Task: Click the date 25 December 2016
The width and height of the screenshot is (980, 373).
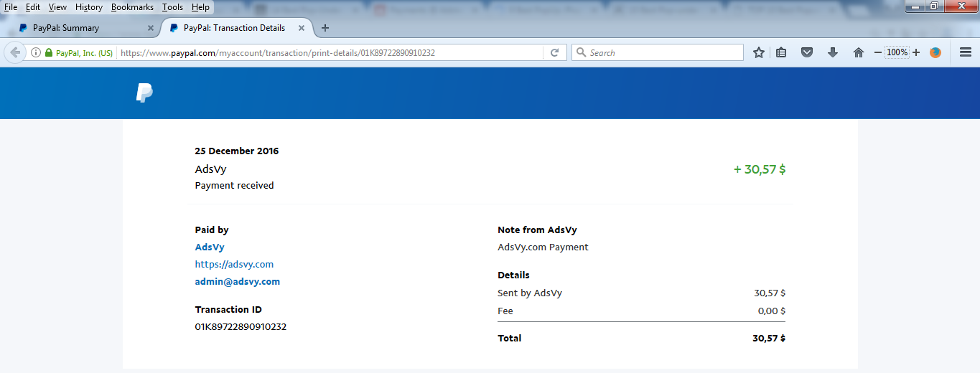Action: 237,151
